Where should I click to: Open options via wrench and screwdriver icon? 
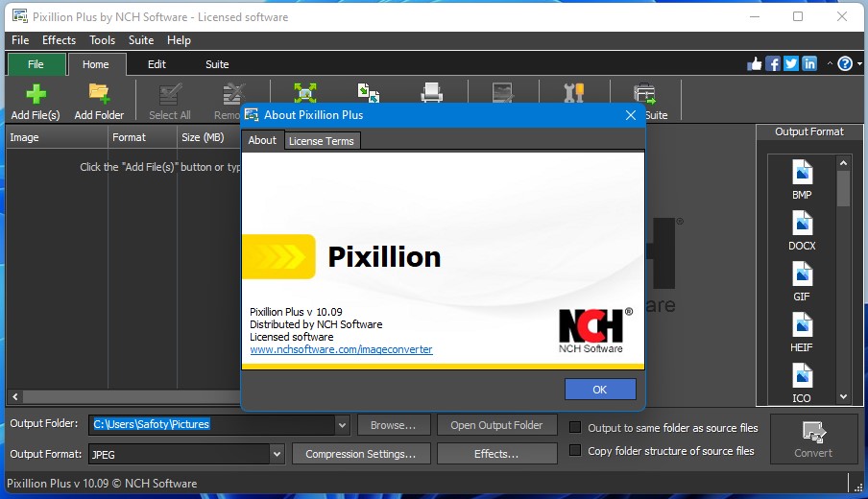[574, 92]
